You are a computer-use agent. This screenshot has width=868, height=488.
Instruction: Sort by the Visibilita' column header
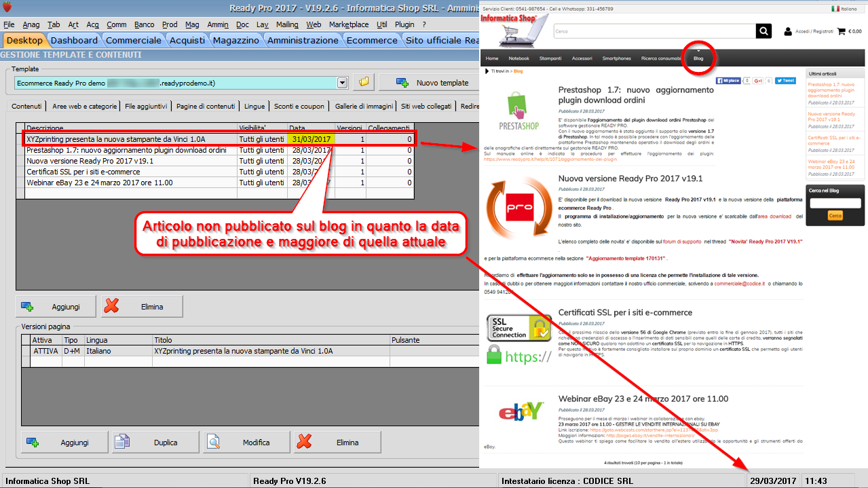tap(262, 128)
